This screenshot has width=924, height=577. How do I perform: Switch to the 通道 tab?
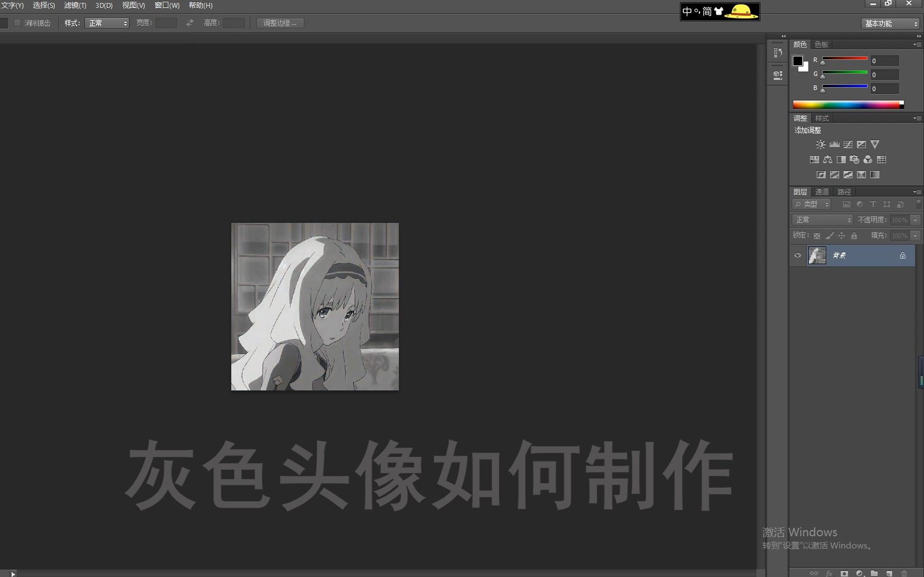[822, 192]
